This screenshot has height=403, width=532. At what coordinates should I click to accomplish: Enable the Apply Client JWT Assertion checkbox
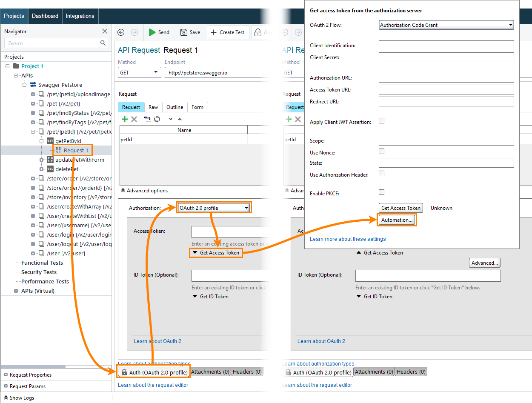[x=382, y=121]
